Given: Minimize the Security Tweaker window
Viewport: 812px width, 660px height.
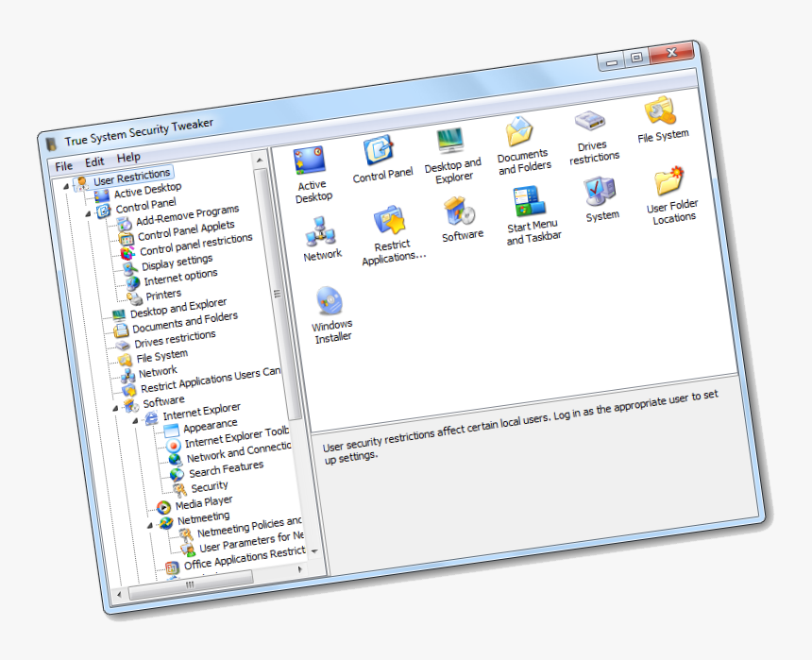Looking at the screenshot, I should 612,62.
